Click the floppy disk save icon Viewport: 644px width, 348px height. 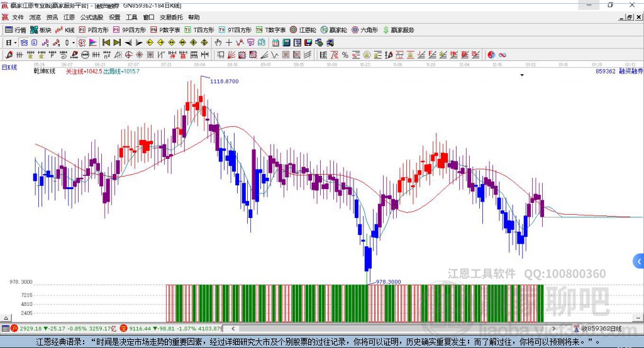[308, 42]
